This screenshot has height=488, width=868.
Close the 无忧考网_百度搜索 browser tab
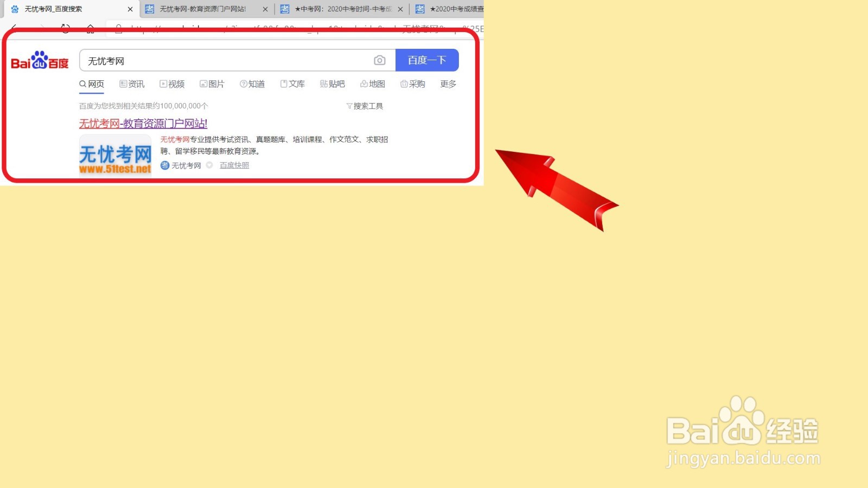(130, 9)
